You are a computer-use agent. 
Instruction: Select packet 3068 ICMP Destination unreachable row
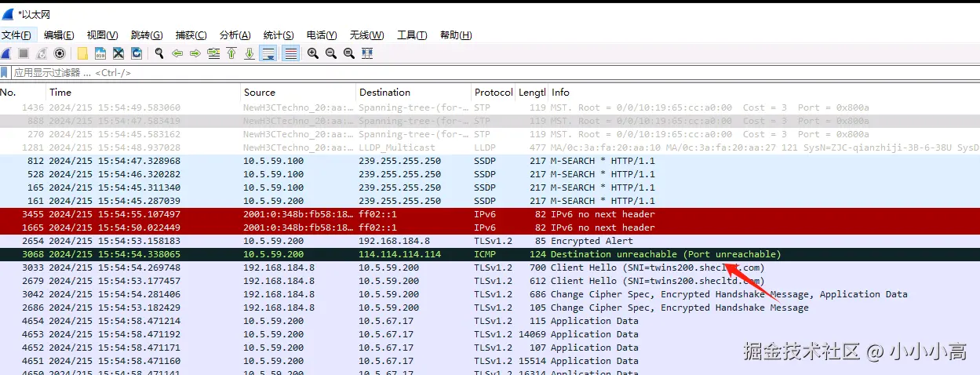490,254
